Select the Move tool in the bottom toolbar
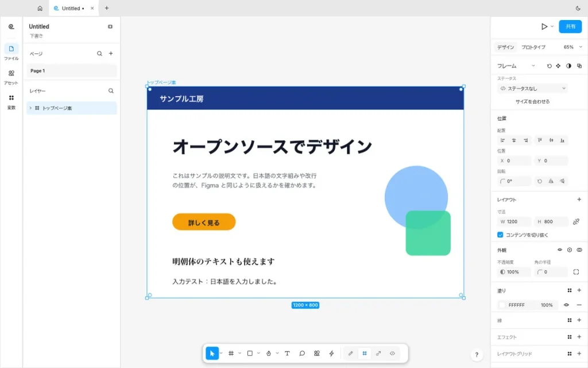588x368 pixels. (212, 354)
